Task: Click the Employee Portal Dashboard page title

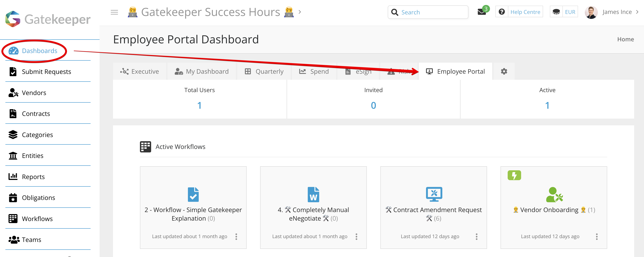Action: pos(186,39)
